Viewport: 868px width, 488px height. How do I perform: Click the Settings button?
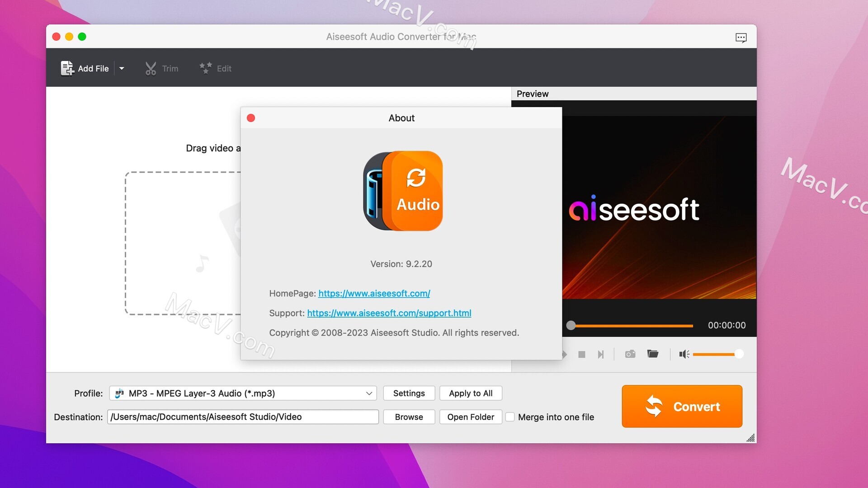coord(409,393)
